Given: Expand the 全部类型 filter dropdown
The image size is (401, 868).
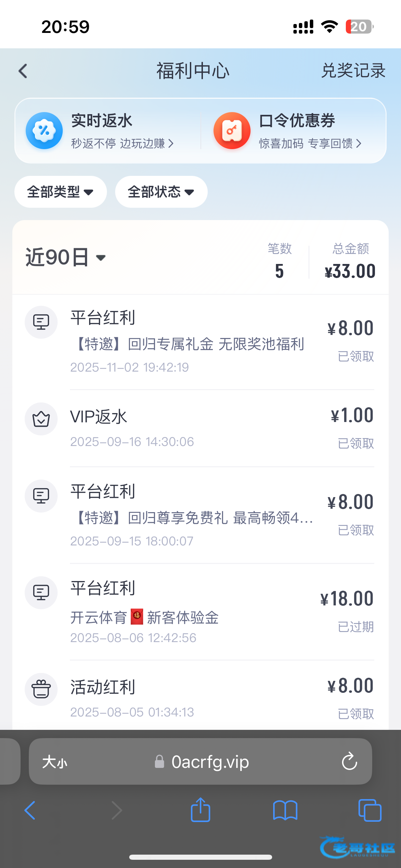Looking at the screenshot, I should point(60,192).
